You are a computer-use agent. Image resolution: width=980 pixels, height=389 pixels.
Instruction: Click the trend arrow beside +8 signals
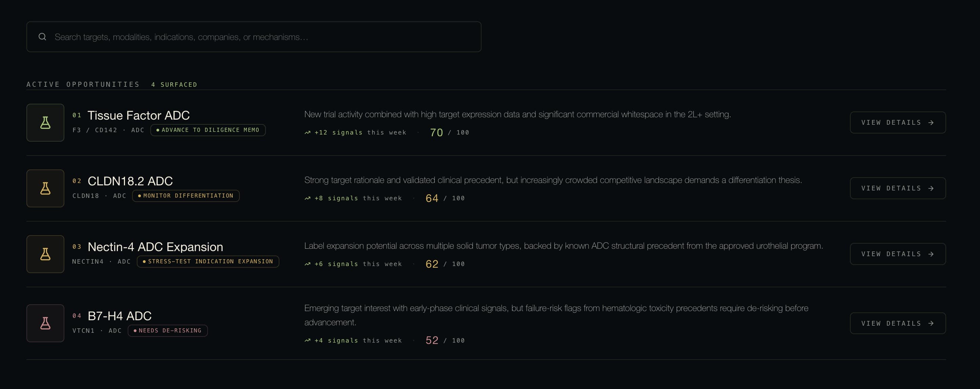(x=307, y=198)
